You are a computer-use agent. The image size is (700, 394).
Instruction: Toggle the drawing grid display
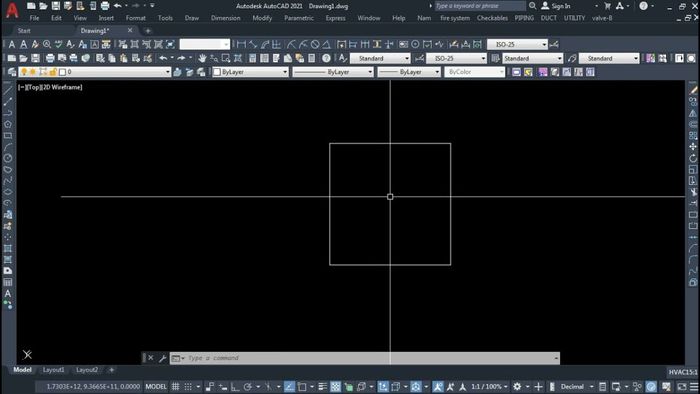[176, 386]
